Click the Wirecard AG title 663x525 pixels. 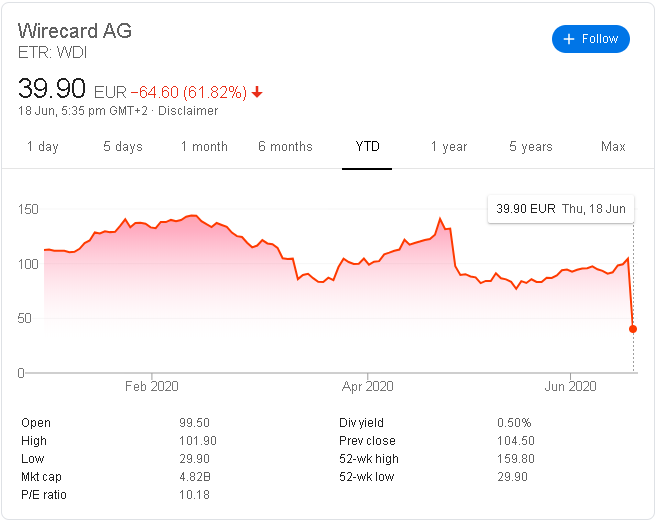point(75,31)
